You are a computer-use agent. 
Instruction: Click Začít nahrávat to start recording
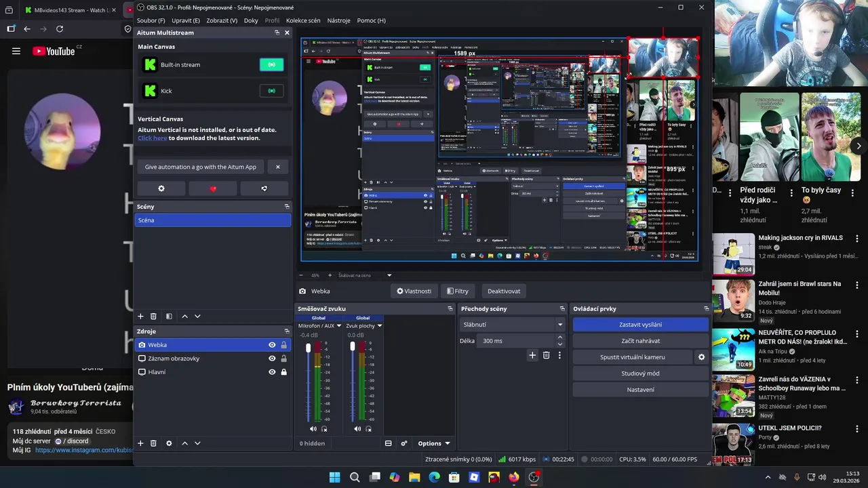click(640, 341)
